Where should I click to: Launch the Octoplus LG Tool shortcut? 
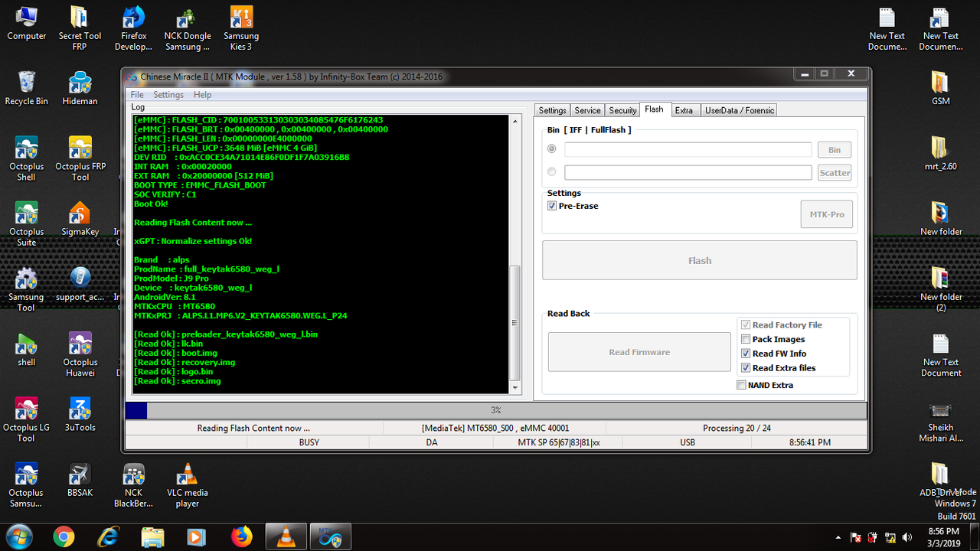coord(27,420)
